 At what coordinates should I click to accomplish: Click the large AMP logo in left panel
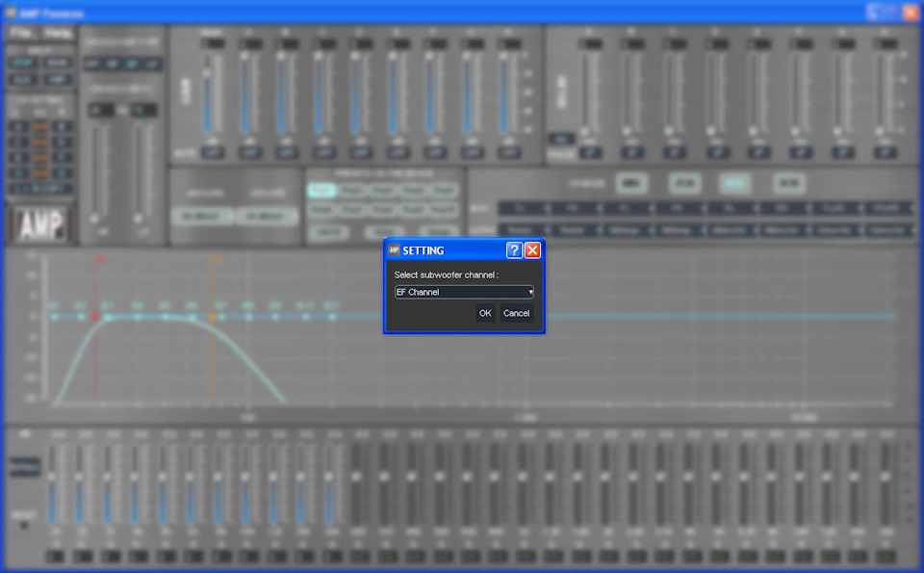[x=40, y=224]
